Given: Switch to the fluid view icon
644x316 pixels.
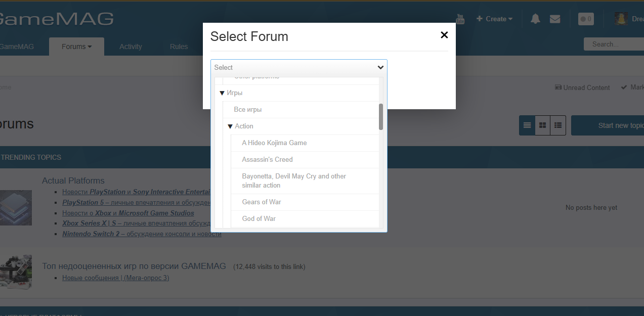Looking at the screenshot, I should point(558,125).
